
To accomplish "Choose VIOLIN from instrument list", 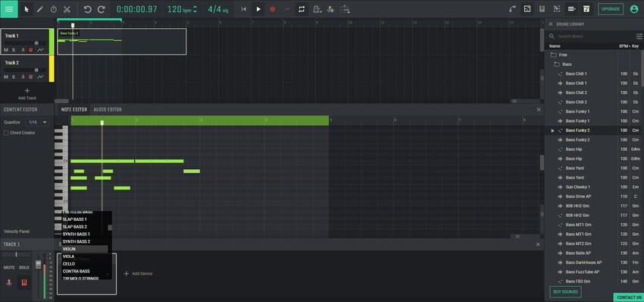I will pyautogui.click(x=85, y=249).
